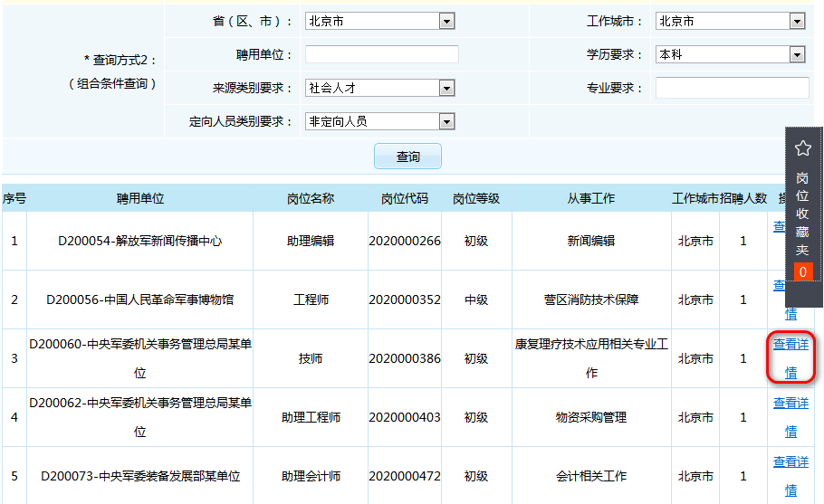Open the 定向人员类别要求 dropdown
Screen dimensions: 824x504
[x=379, y=121]
